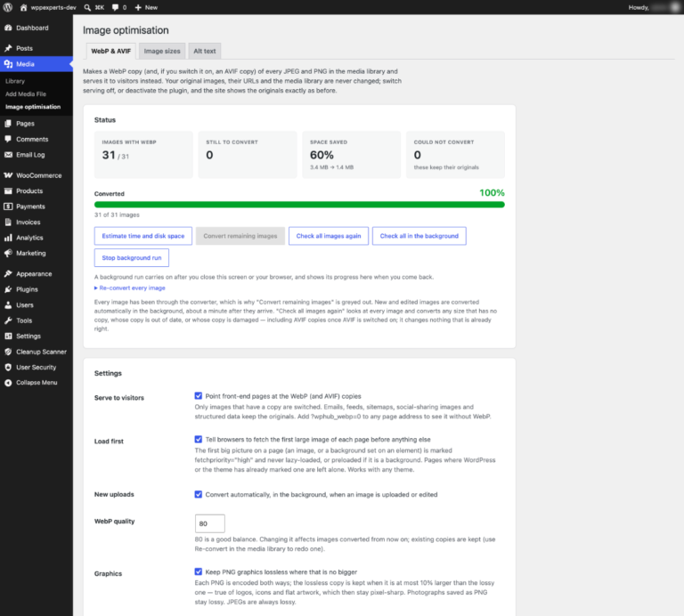The image size is (684, 616).
Task: Click the Invoices document icon
Action: (8, 222)
